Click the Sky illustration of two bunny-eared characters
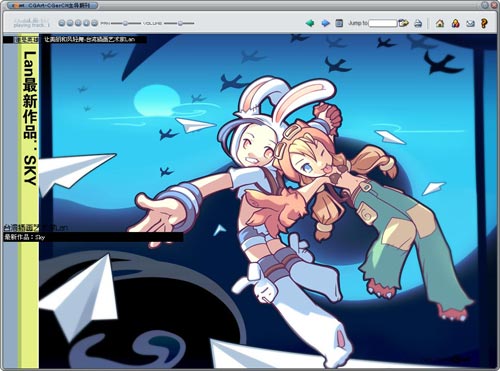The height and width of the screenshot is (371, 500). pos(268,201)
